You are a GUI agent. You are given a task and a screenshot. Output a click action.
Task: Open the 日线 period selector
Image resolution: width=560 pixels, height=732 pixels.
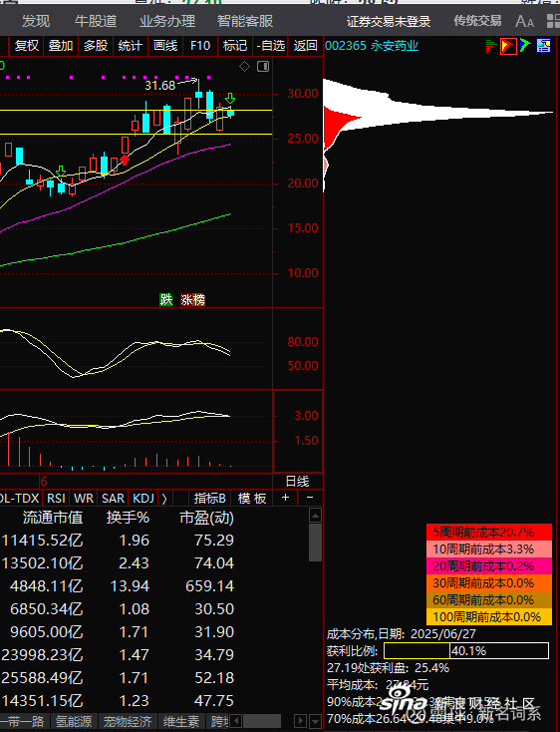point(297,482)
